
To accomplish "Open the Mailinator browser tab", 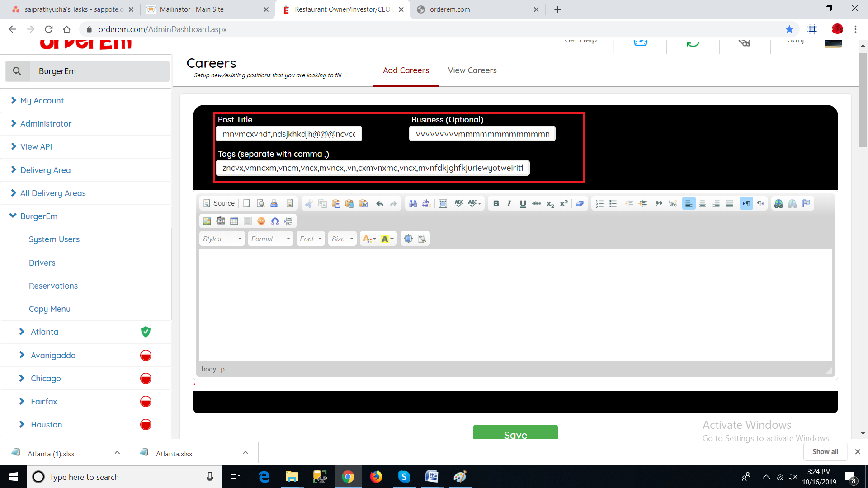I will tap(192, 9).
